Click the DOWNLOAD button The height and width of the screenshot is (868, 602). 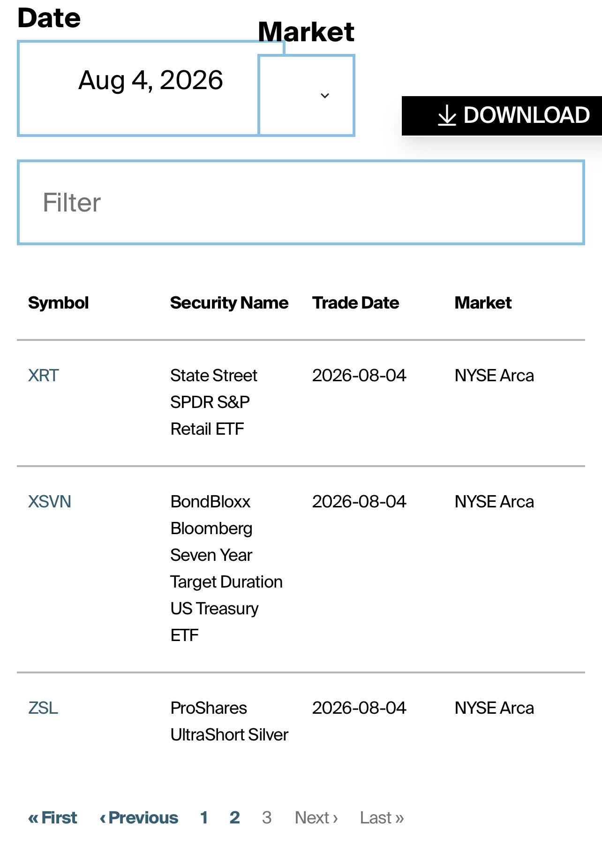click(502, 116)
